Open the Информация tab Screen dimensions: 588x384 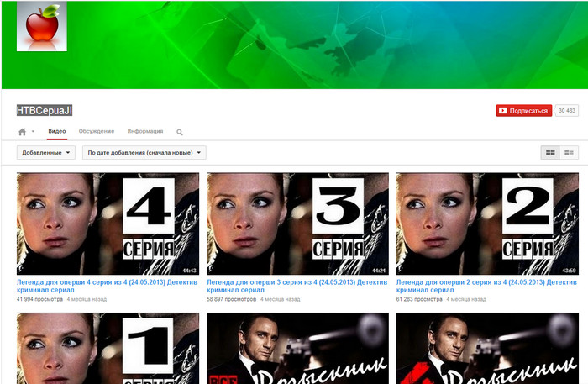[x=145, y=131]
